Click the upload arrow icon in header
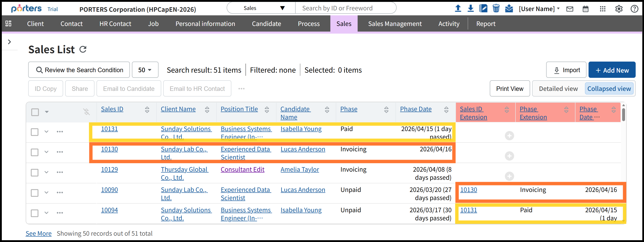644x242 pixels. coord(458,9)
